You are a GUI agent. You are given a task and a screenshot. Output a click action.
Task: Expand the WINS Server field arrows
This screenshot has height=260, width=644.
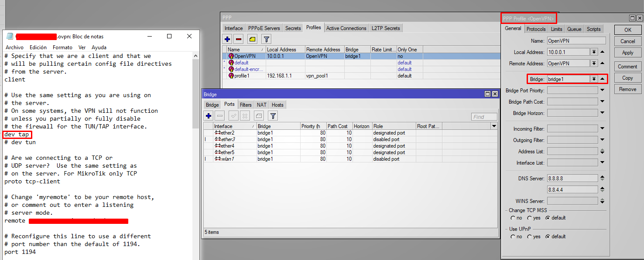603,201
